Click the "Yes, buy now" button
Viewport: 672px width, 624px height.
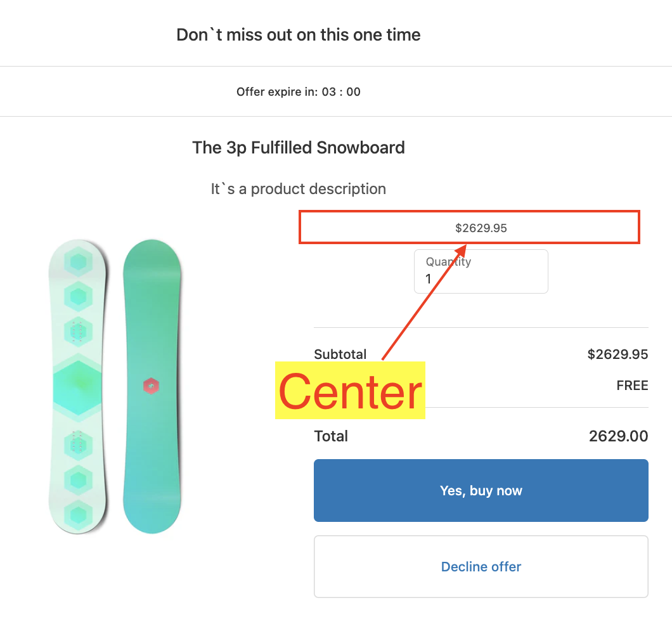click(481, 490)
